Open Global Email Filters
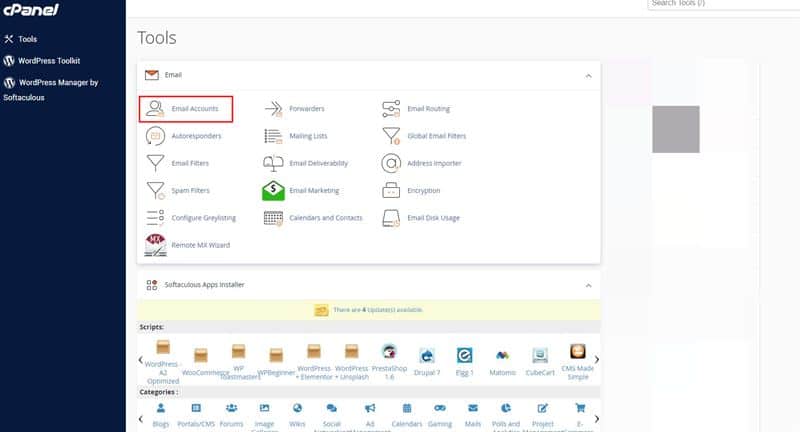This screenshot has height=432, width=800. (x=423, y=136)
